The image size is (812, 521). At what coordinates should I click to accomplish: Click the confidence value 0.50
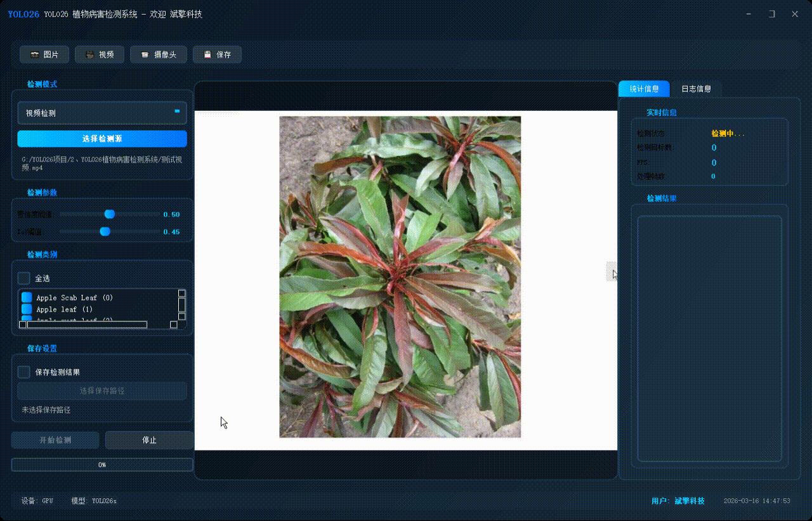[171, 214]
